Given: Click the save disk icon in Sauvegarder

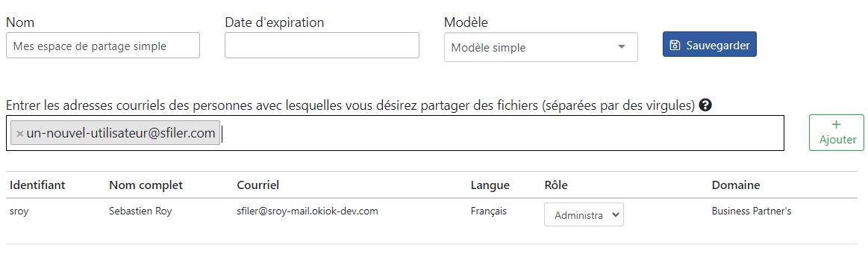Looking at the screenshot, I should pos(675,45).
